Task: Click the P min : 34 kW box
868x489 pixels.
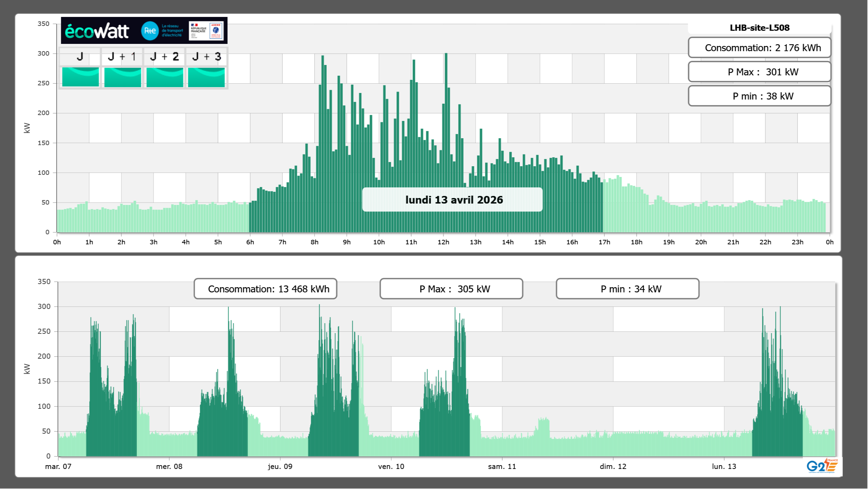Action: [x=627, y=289]
